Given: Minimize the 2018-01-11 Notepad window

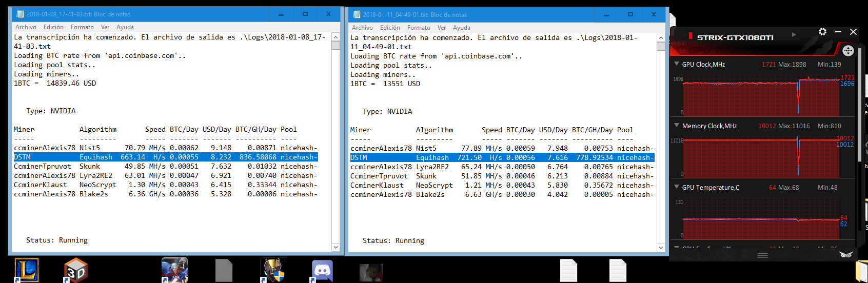Looking at the screenshot, I should coord(606,14).
